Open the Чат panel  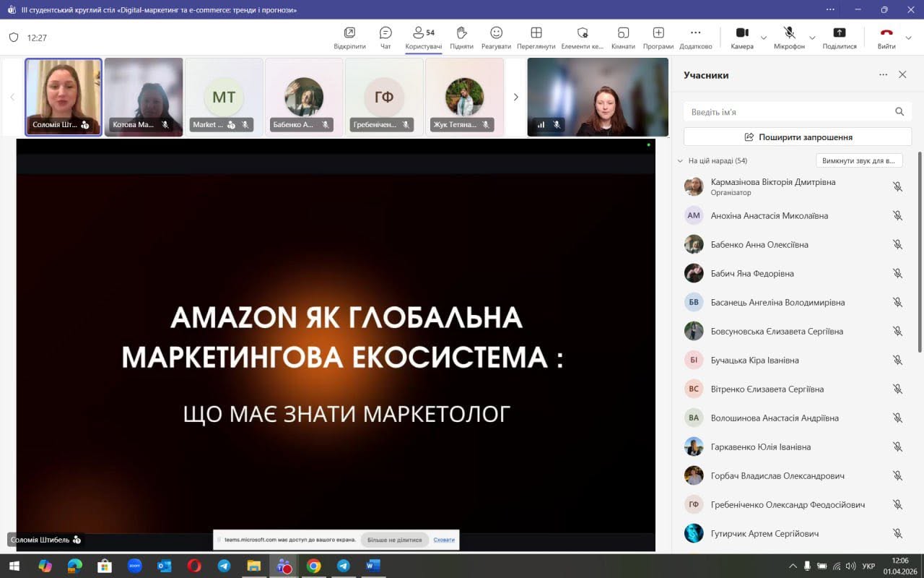[x=385, y=38]
